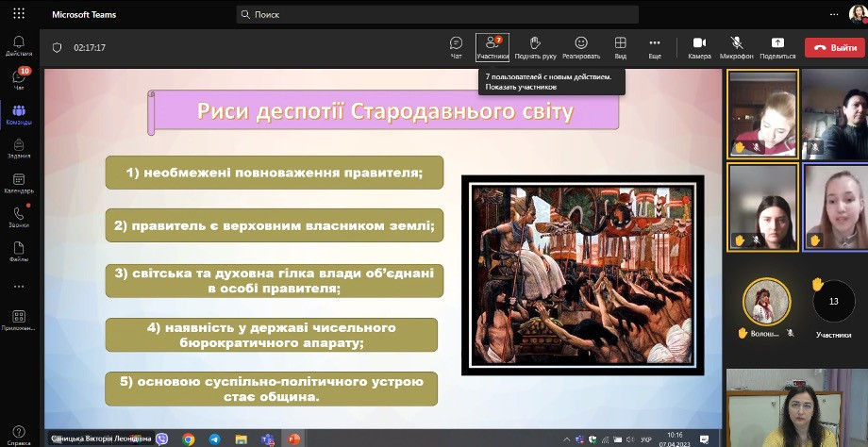The height and width of the screenshot is (447, 868).
Task: Open the taskbar notification center icon
Action: click(x=703, y=439)
